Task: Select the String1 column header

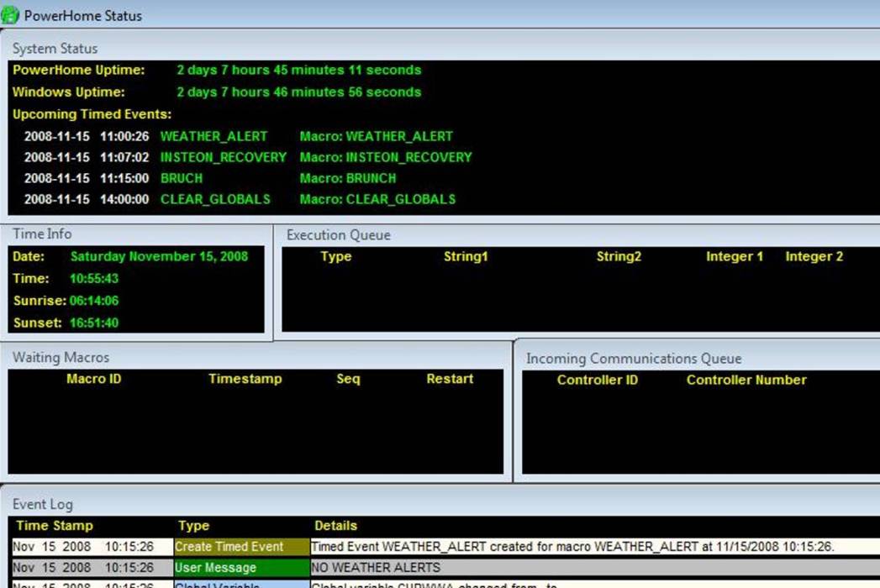Action: (466, 257)
